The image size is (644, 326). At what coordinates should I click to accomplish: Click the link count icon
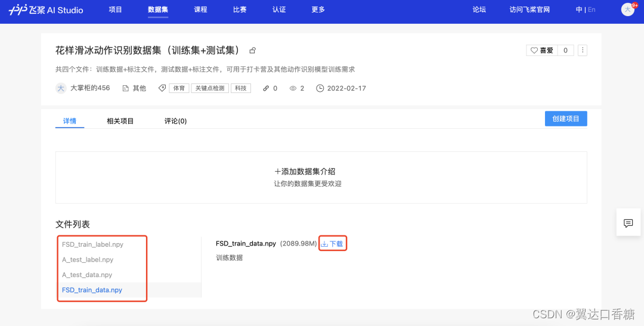[266, 88]
